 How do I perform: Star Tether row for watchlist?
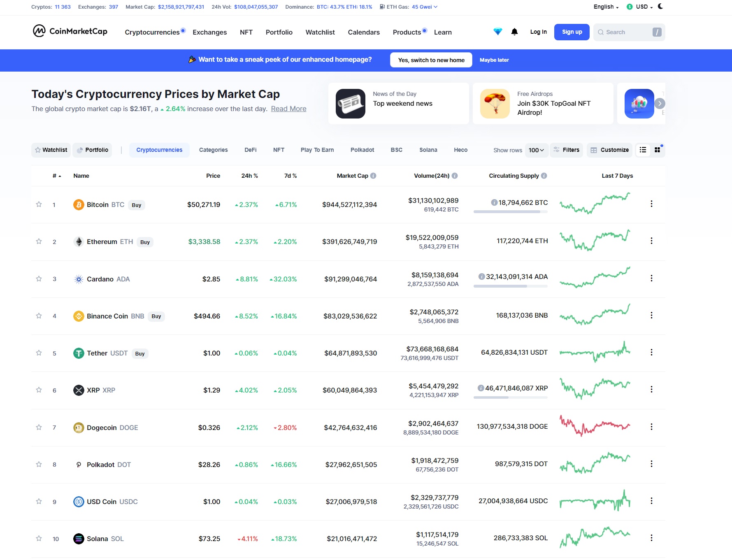point(39,353)
